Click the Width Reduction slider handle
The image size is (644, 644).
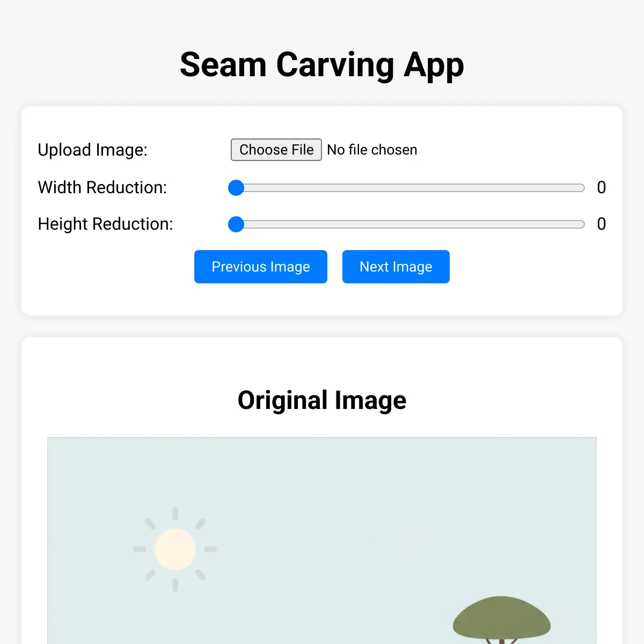(236, 188)
